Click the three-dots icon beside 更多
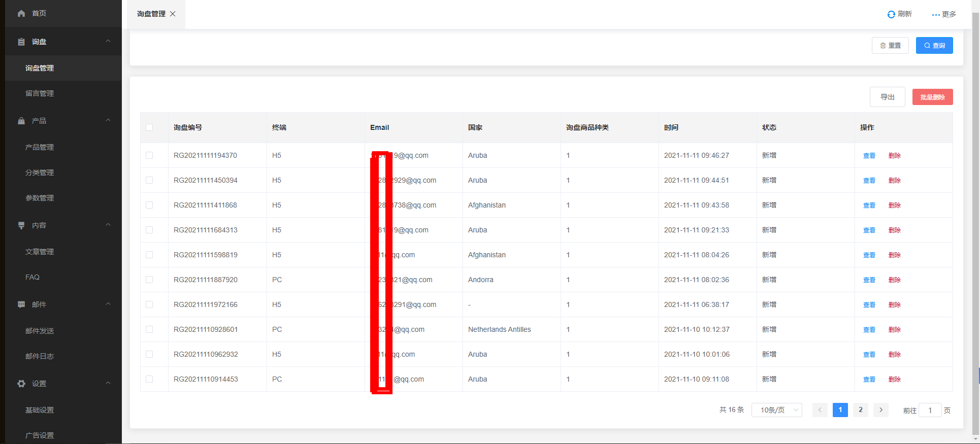The image size is (980, 444). tap(936, 15)
